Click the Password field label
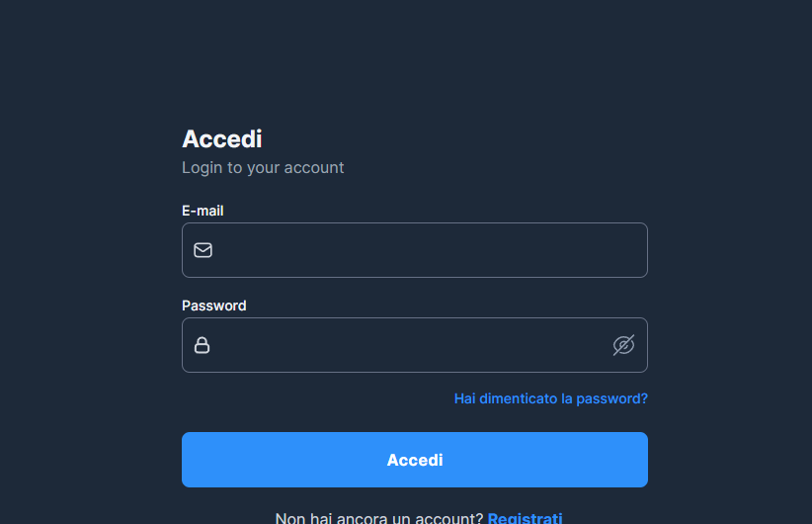The width and height of the screenshot is (812, 524). [x=213, y=306]
